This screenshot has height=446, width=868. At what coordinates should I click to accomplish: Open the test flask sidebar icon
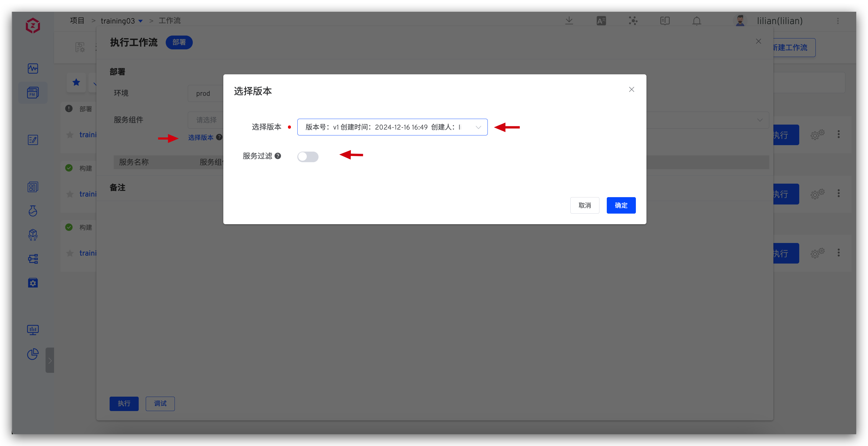coord(33,211)
